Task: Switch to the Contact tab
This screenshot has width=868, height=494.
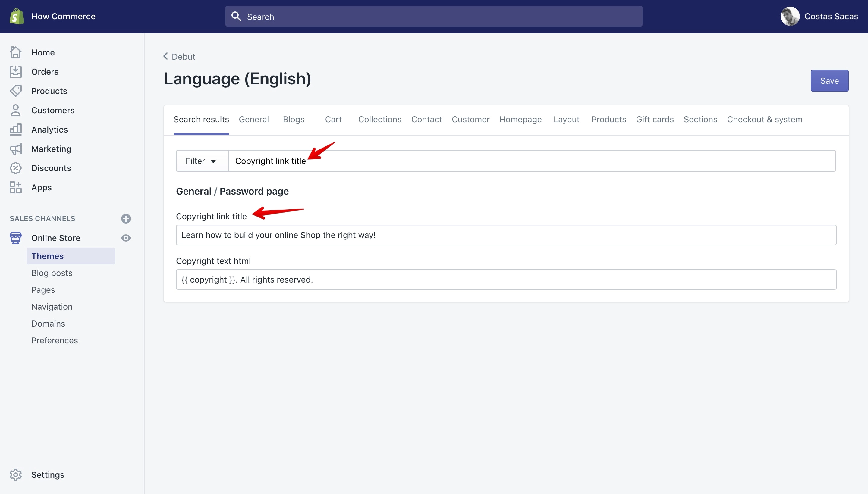Action: [426, 119]
